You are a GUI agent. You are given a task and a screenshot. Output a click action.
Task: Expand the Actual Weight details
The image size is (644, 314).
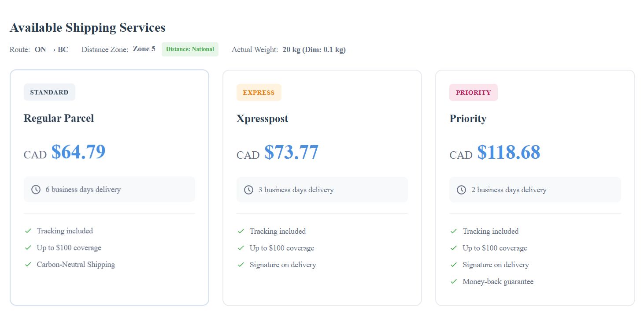(x=314, y=49)
